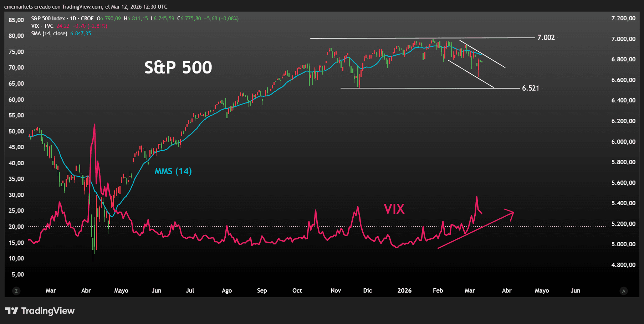Select the MMS (14) moving average line
Screen dimensions: 644x324
(x=173, y=171)
